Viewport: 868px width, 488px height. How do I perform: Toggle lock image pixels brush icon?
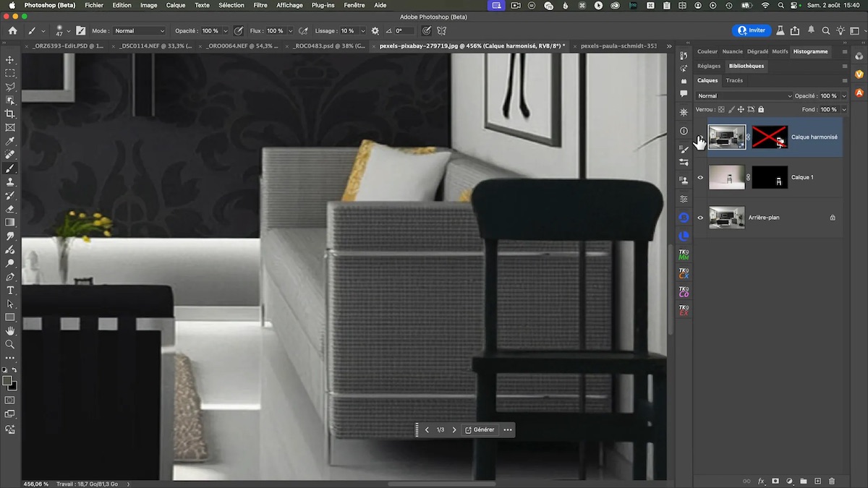pos(731,110)
